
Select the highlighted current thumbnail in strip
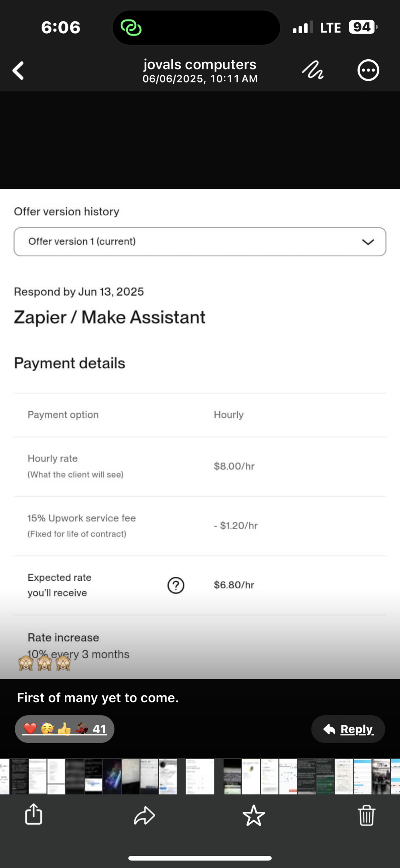(200, 776)
